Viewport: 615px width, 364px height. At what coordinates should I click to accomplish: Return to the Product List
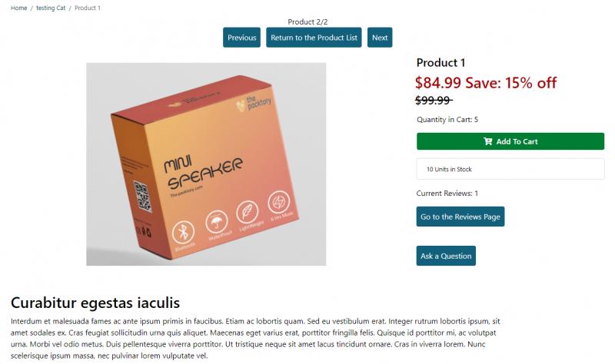pyautogui.click(x=314, y=38)
